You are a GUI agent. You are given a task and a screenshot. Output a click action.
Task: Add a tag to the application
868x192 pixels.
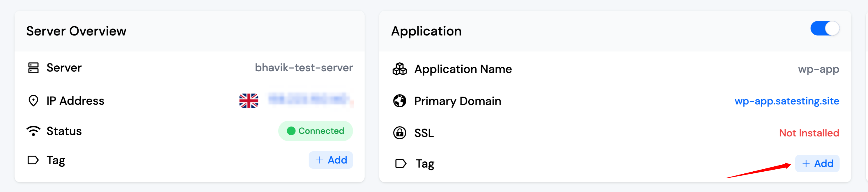817,164
